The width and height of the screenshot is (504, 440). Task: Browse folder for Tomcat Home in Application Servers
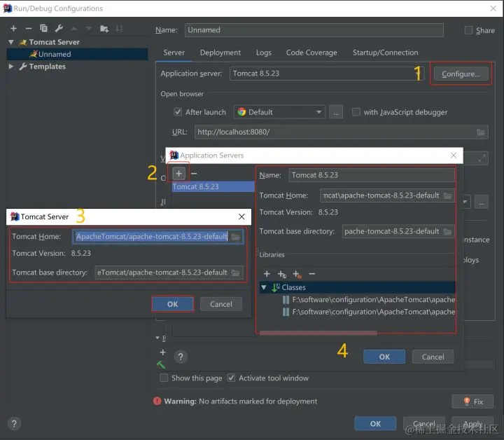[x=447, y=195]
